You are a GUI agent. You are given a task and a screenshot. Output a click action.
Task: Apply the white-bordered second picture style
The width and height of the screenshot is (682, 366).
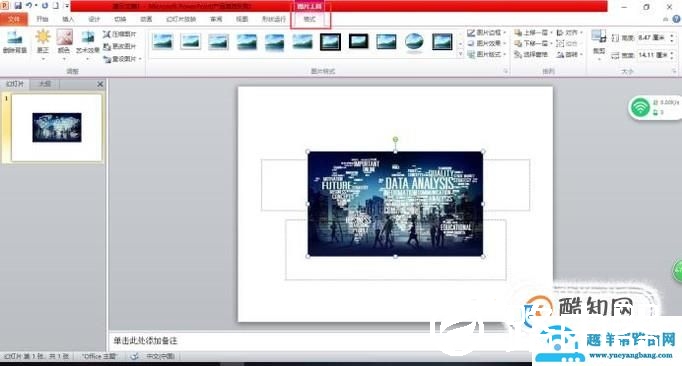tap(191, 41)
